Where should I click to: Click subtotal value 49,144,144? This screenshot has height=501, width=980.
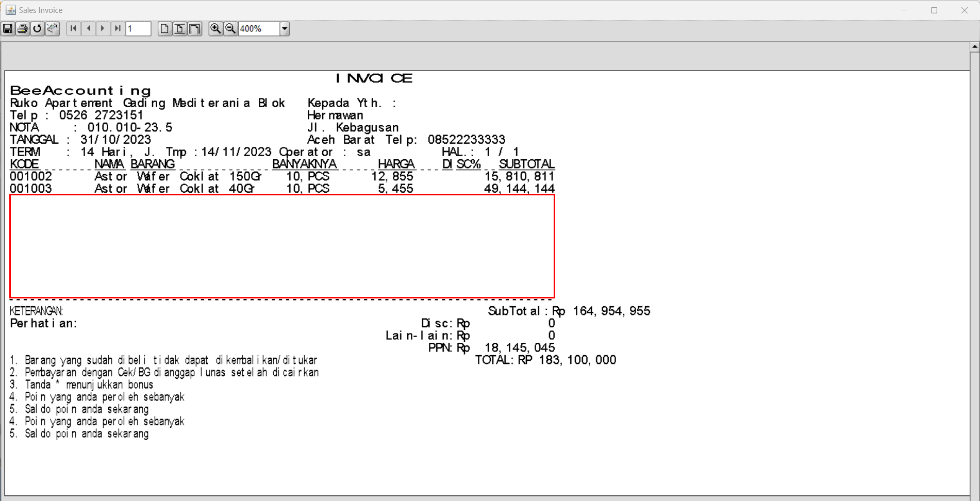click(x=520, y=189)
